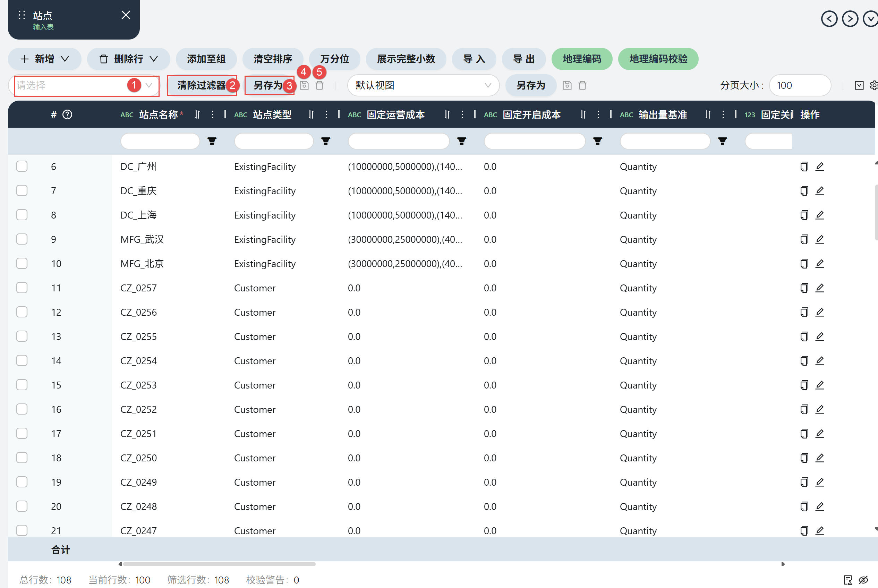The image size is (878, 588).
Task: Click the delete view trash icon beside 默认视图
Action: point(582,85)
